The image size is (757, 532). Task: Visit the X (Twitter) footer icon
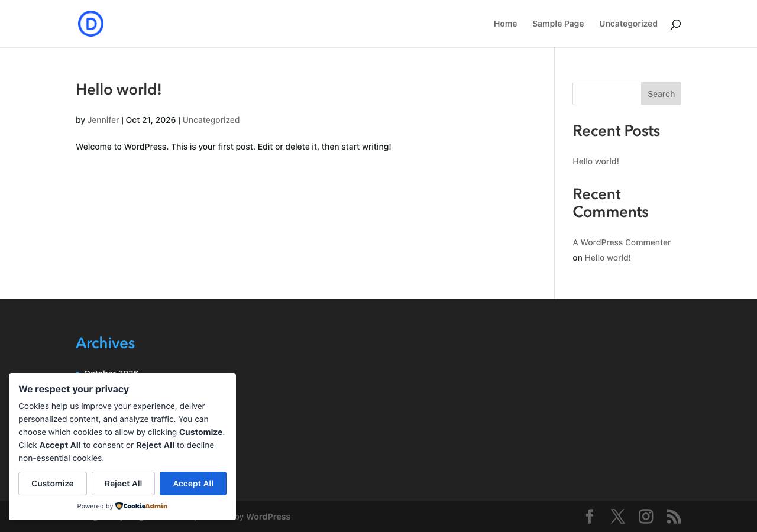tap(617, 517)
